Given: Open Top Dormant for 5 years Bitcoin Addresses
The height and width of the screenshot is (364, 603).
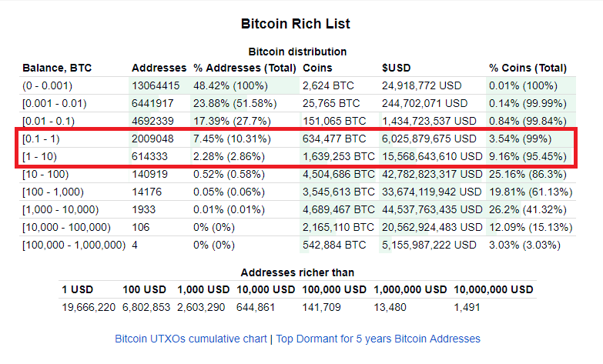Looking at the screenshot, I should tap(378, 339).
